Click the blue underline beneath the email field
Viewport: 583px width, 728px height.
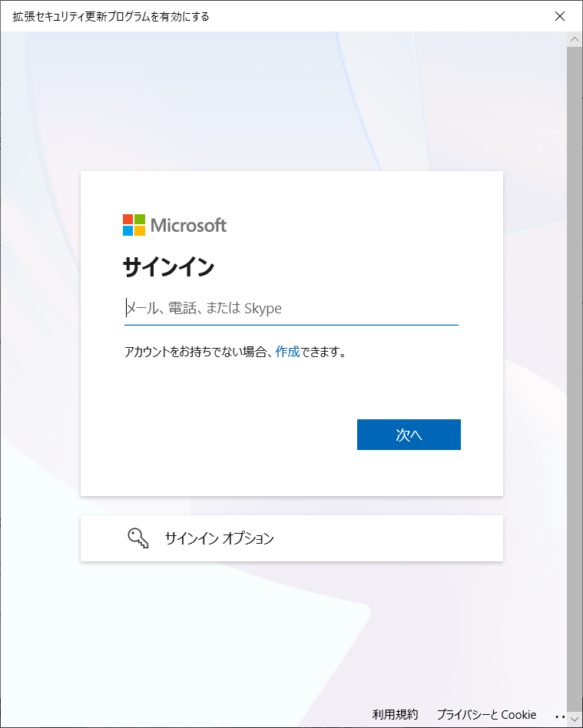(291, 325)
